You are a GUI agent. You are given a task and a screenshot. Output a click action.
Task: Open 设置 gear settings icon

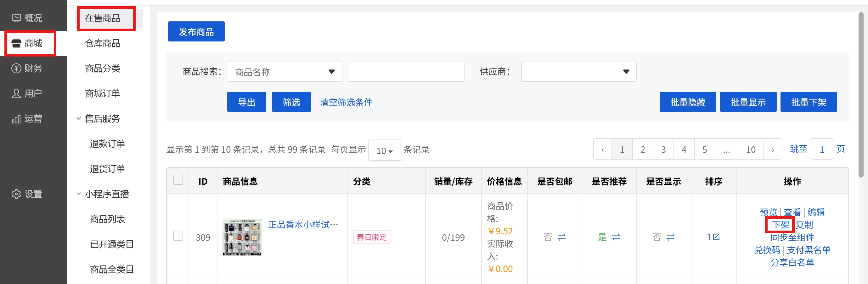[16, 194]
